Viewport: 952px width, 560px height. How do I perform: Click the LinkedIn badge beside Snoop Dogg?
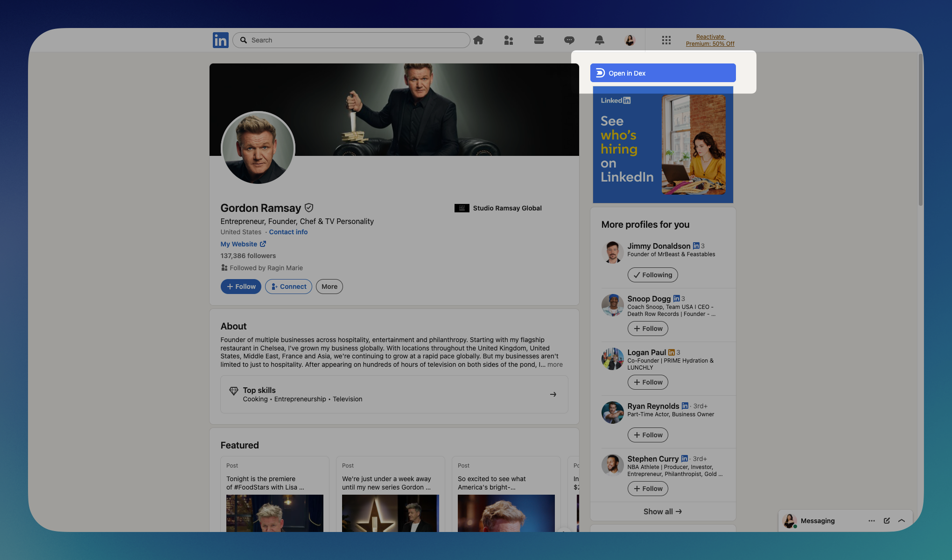click(677, 298)
